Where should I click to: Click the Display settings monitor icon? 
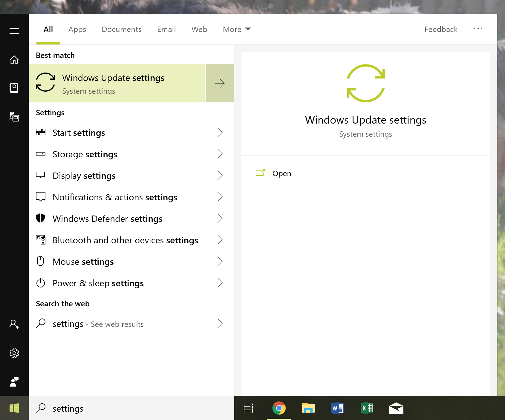(41, 175)
